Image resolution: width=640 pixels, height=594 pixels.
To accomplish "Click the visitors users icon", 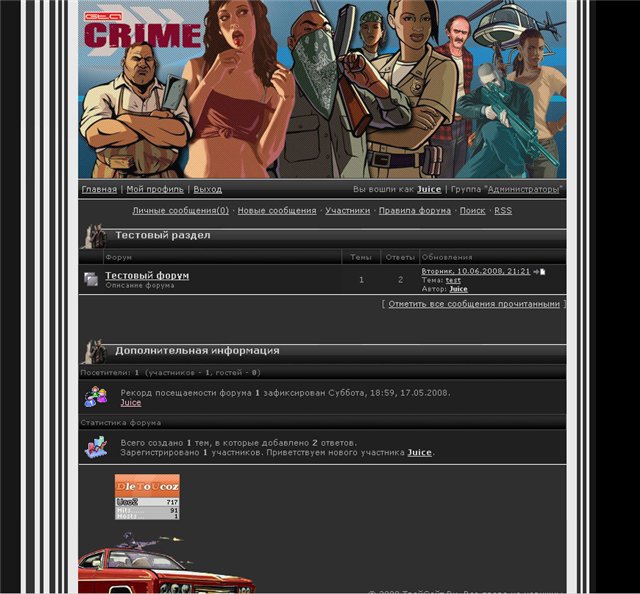I will (x=96, y=396).
